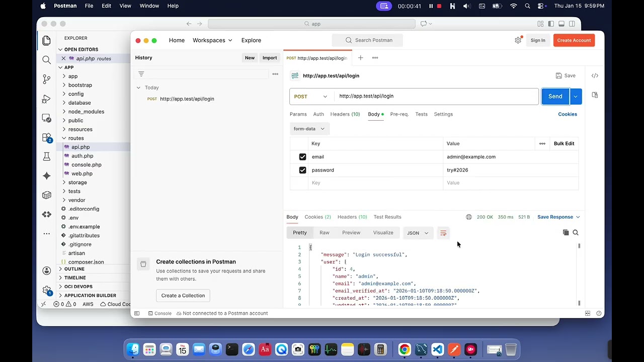
Task: Open form-data column options ellipsis
Action: 542,144
